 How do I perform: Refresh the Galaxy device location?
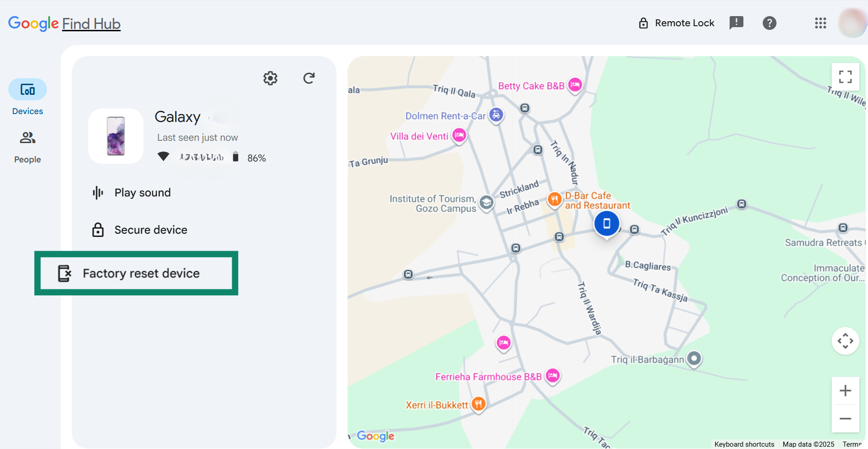(x=309, y=78)
